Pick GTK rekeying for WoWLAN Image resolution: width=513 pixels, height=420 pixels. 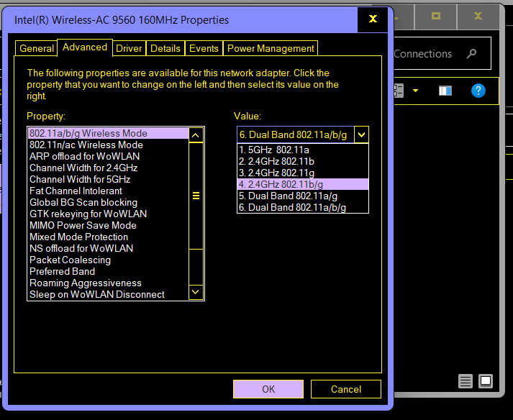108,214
